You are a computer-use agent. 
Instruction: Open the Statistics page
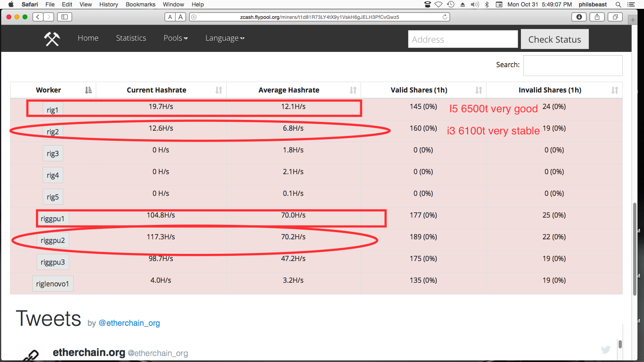pos(131,38)
